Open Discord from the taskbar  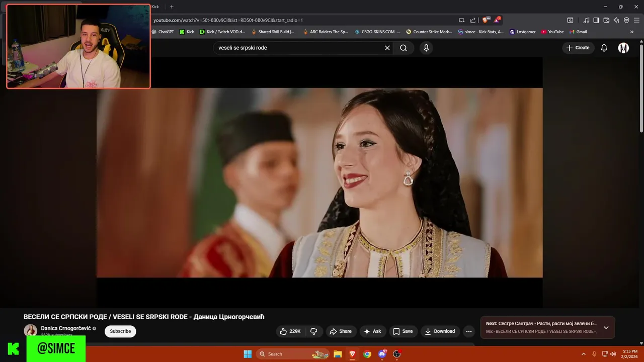pos(382,354)
